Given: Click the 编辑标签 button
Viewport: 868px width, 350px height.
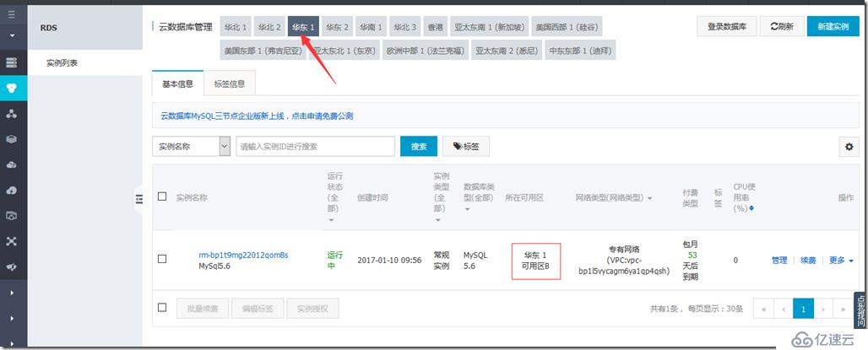Looking at the screenshot, I should click(258, 309).
